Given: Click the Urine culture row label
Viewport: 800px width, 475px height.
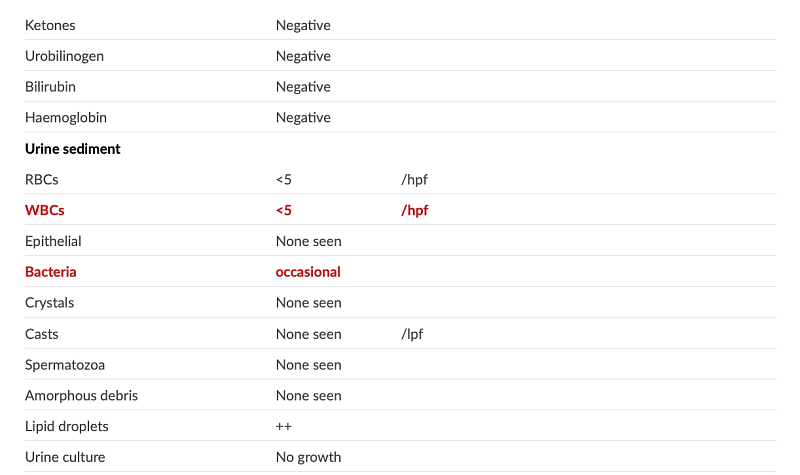Looking at the screenshot, I should click(x=65, y=458).
